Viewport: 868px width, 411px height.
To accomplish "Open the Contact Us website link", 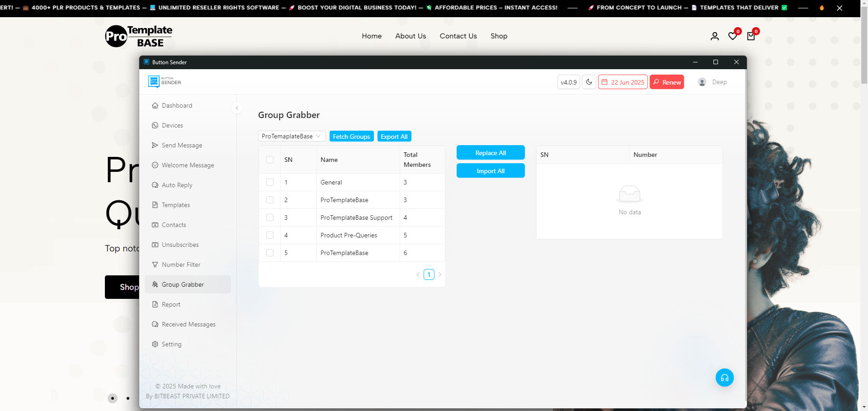I will click(x=458, y=36).
